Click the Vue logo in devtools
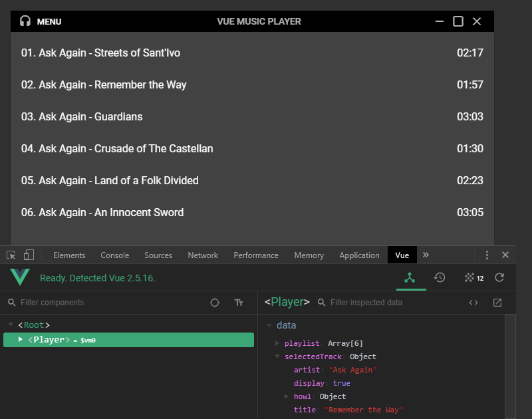 pyautogui.click(x=20, y=277)
